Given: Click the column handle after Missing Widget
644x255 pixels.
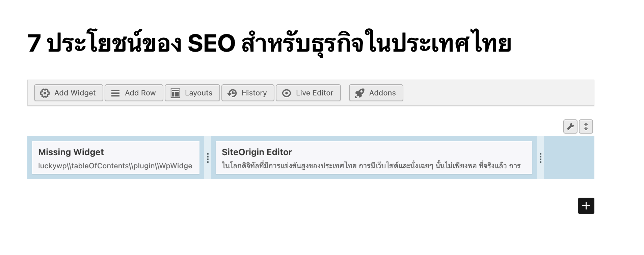Looking at the screenshot, I should 208,158.
